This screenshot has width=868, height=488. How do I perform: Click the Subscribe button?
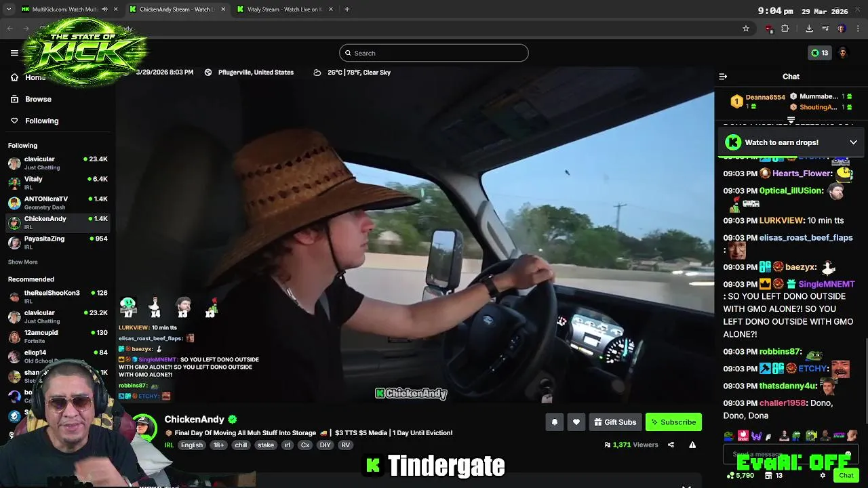(673, 422)
